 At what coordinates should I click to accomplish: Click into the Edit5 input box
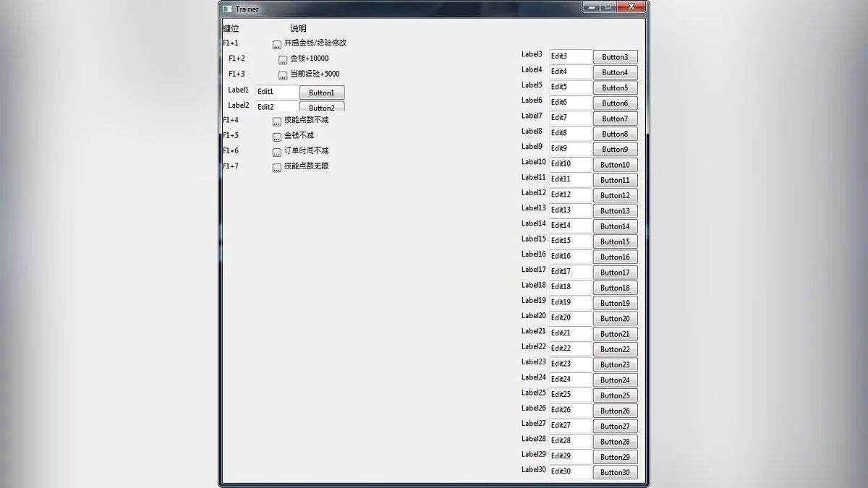pos(570,87)
